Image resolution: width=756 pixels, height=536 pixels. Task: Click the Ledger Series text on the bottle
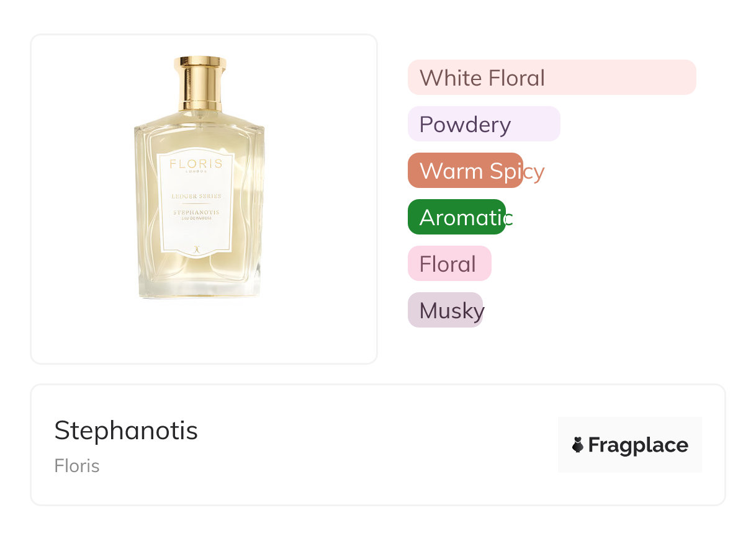coord(196,196)
